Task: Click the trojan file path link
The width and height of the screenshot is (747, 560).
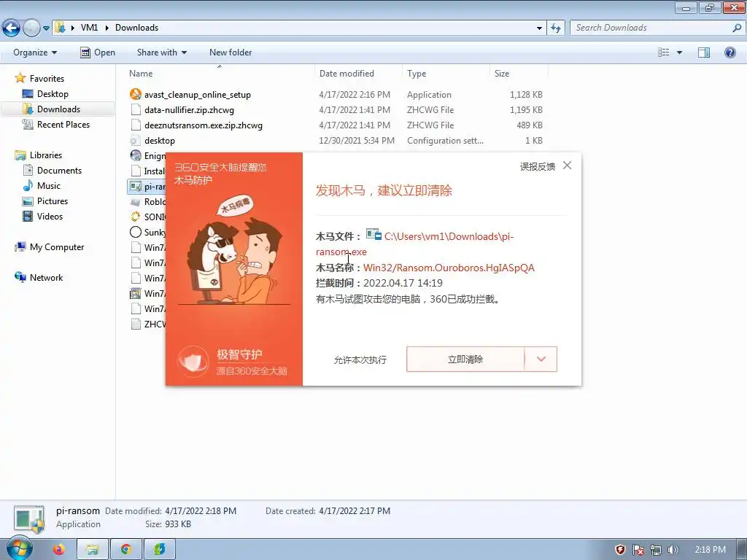Action: (x=414, y=244)
